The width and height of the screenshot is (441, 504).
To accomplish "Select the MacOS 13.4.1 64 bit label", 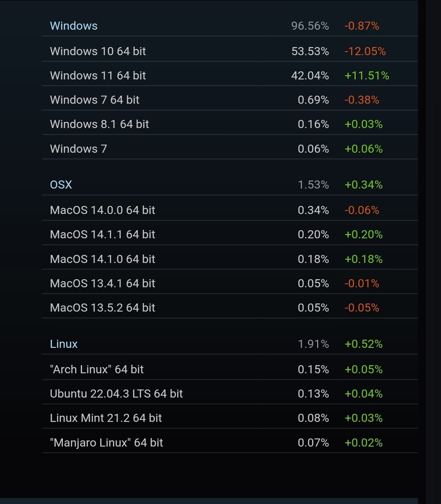I will [x=102, y=283].
